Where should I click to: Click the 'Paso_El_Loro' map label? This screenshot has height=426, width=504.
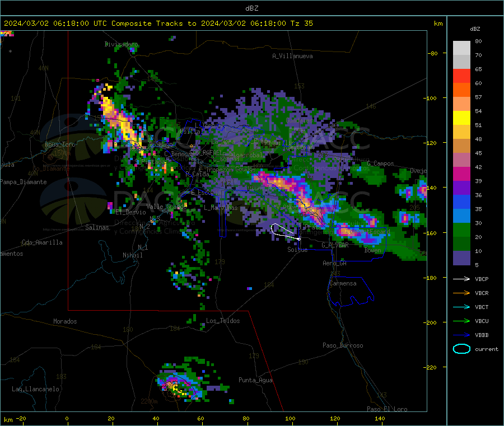pyautogui.click(x=387, y=409)
